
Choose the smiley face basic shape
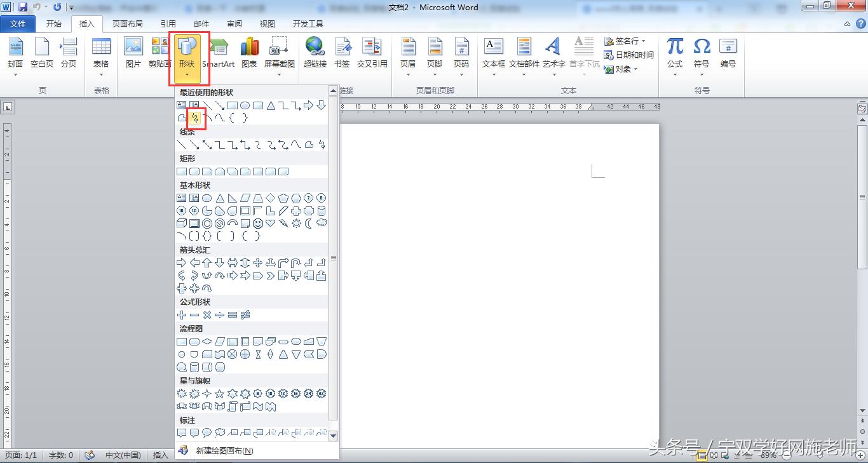pos(257,224)
